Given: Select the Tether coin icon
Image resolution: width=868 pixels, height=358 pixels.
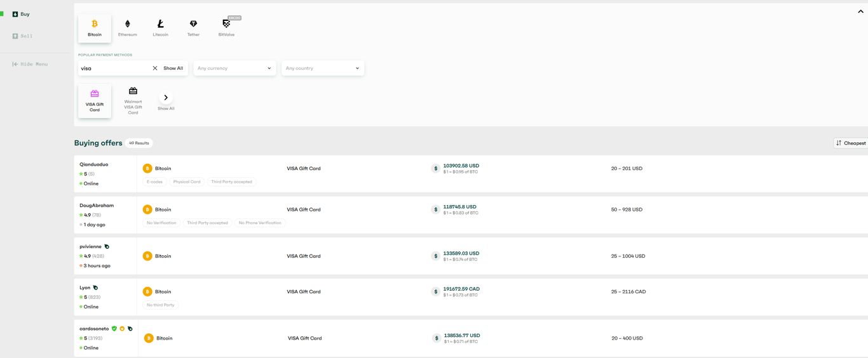Looking at the screenshot, I should click(193, 24).
